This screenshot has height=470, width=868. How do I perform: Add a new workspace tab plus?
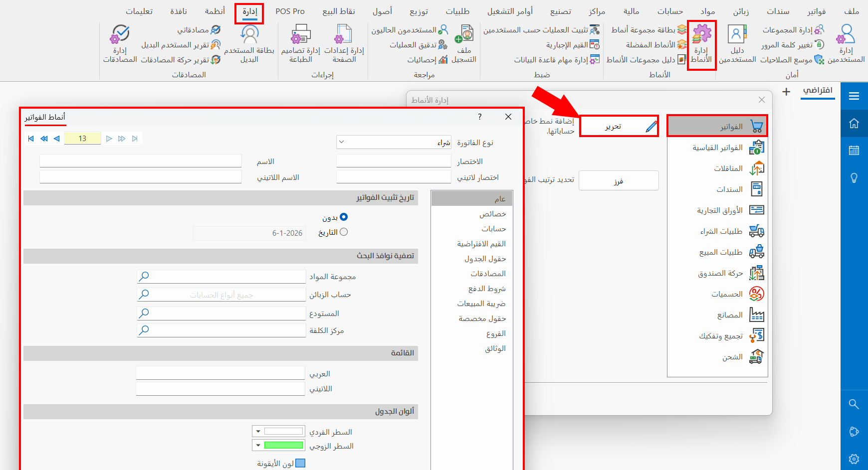pyautogui.click(x=787, y=92)
